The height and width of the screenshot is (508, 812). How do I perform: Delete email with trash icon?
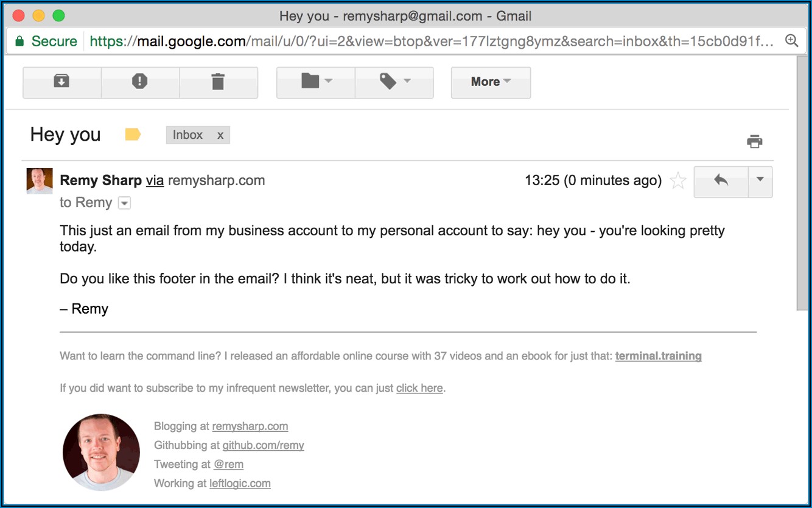[x=218, y=82]
